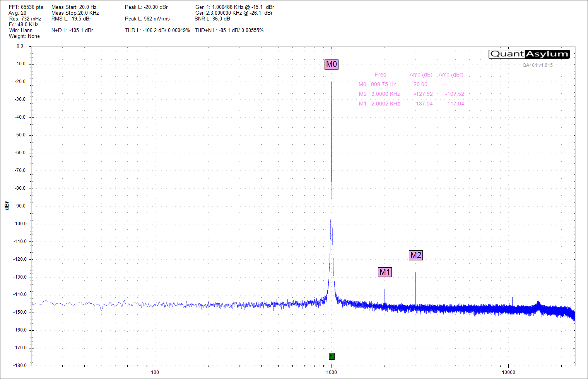Click the M1 2.0002 KHz table row
Screen dimensions: 588x379
[411, 104]
